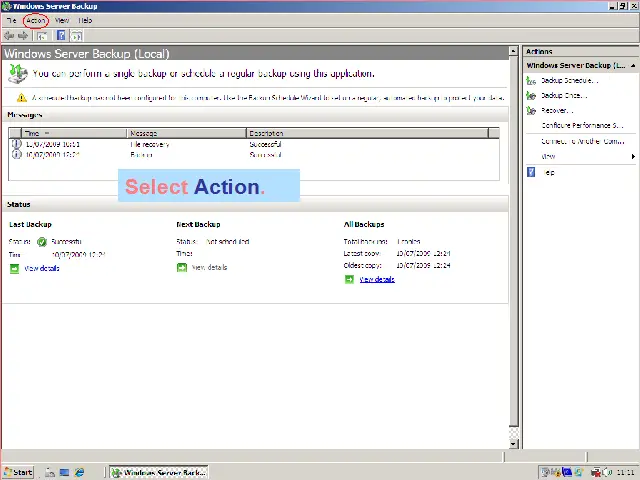Click the Successful description of File recovery row
640x480 pixels.
pyautogui.click(x=265, y=144)
